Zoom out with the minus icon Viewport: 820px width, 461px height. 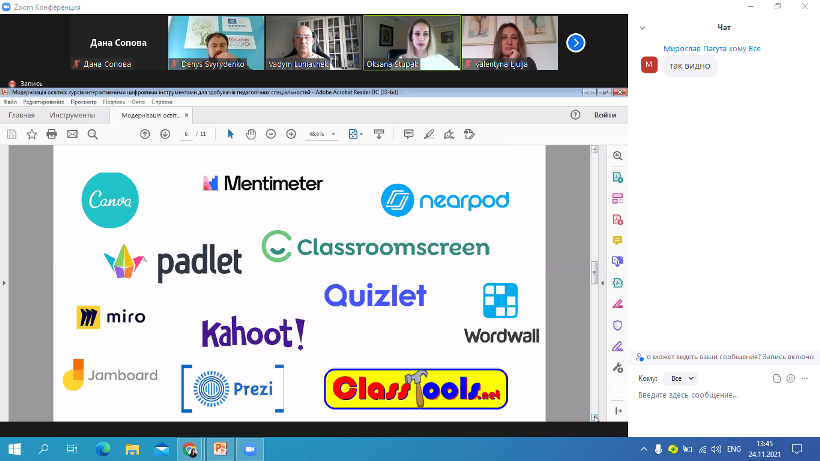click(x=271, y=134)
